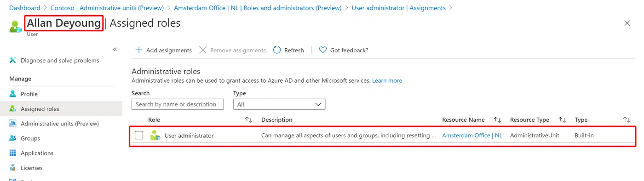Image resolution: width=644 pixels, height=181 pixels.
Task: Click the Search by name or description field
Action: 178,104
